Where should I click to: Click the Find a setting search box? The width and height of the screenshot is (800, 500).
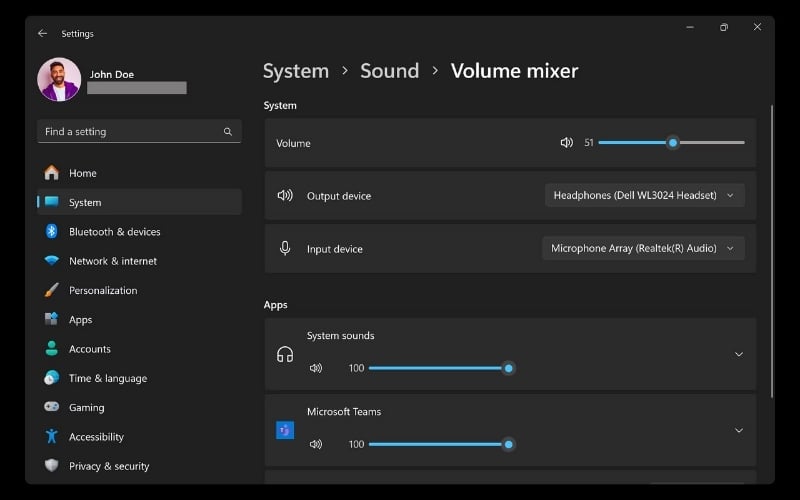pos(130,132)
